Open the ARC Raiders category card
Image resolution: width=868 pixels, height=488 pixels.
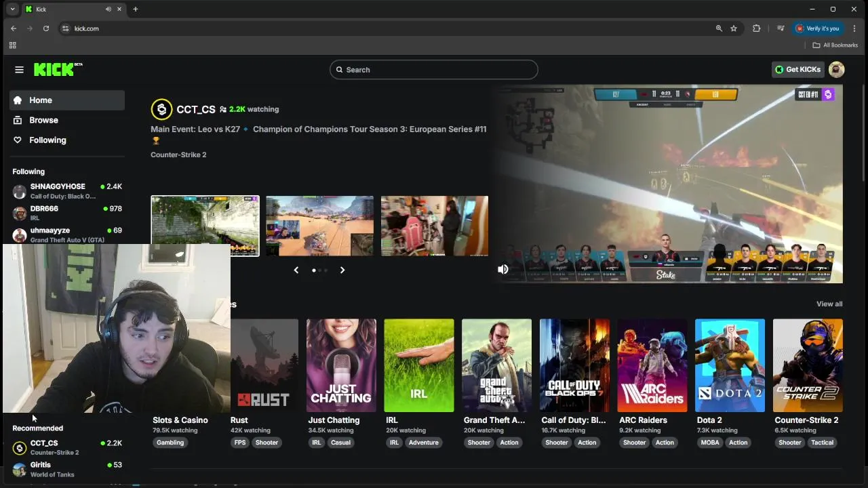[652, 365]
